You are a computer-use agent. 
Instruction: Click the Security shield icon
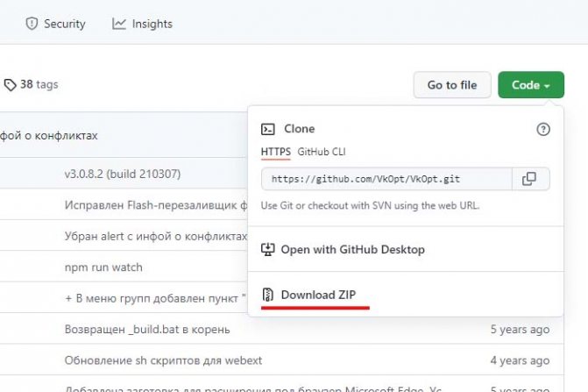32,24
